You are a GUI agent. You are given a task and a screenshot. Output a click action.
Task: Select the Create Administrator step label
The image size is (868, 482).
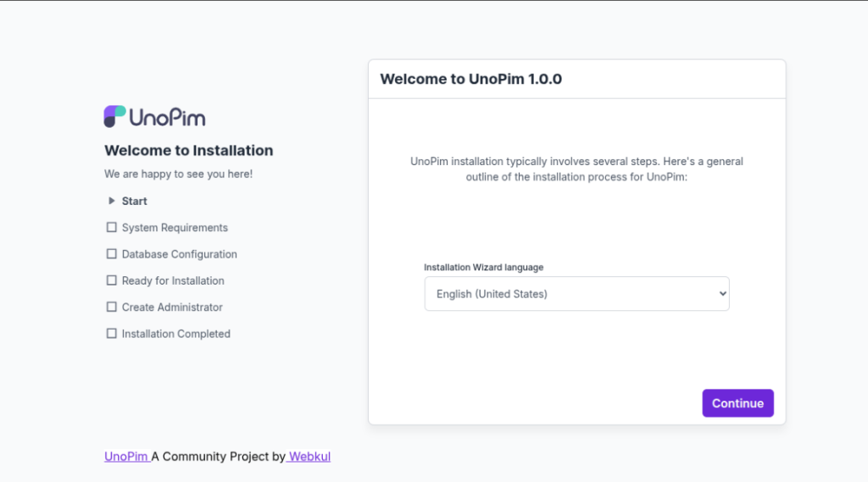(172, 307)
